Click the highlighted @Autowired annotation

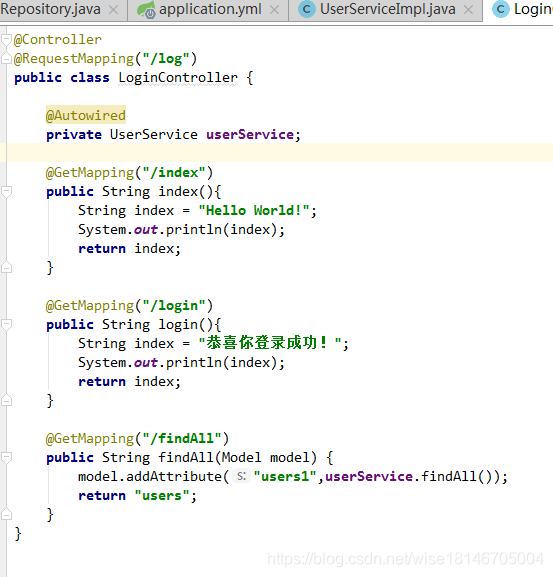86,116
